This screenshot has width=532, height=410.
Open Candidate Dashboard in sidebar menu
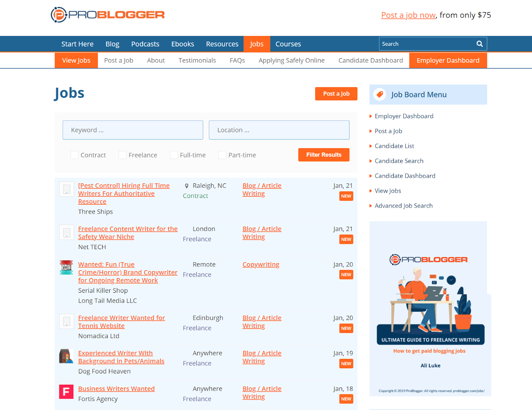(x=405, y=176)
